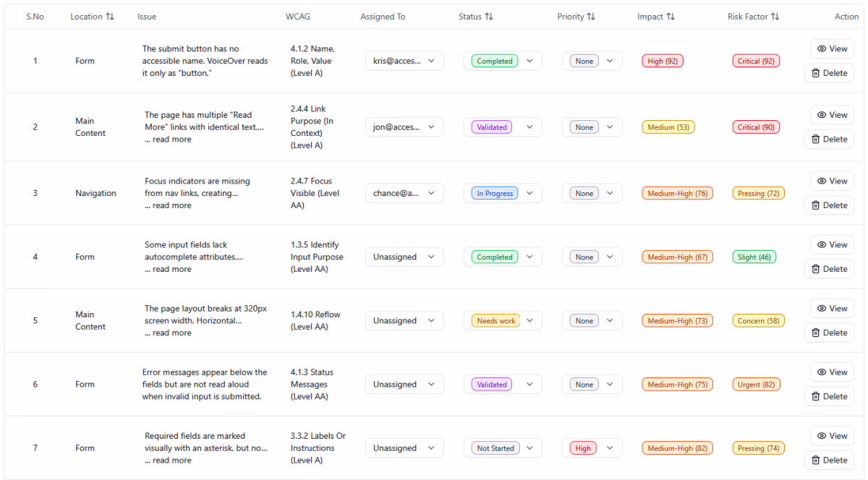
Task: Change Not Started status dropdown
Action: (503, 448)
